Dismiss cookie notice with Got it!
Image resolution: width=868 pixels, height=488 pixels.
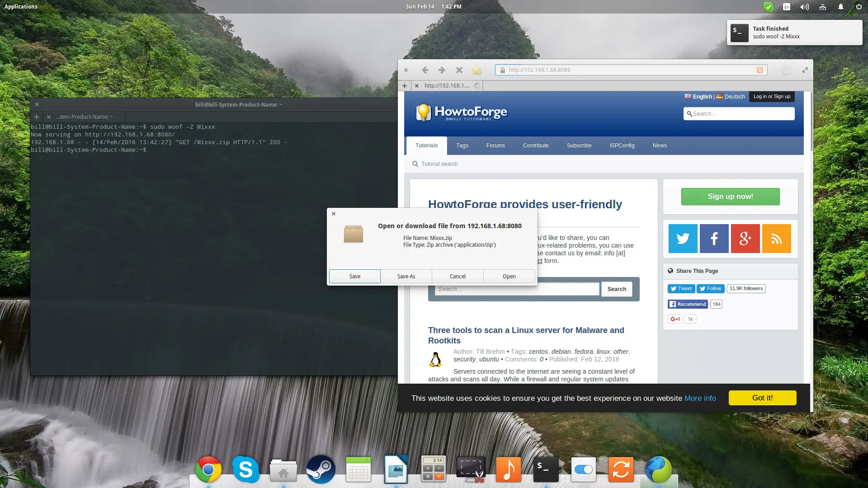(762, 398)
